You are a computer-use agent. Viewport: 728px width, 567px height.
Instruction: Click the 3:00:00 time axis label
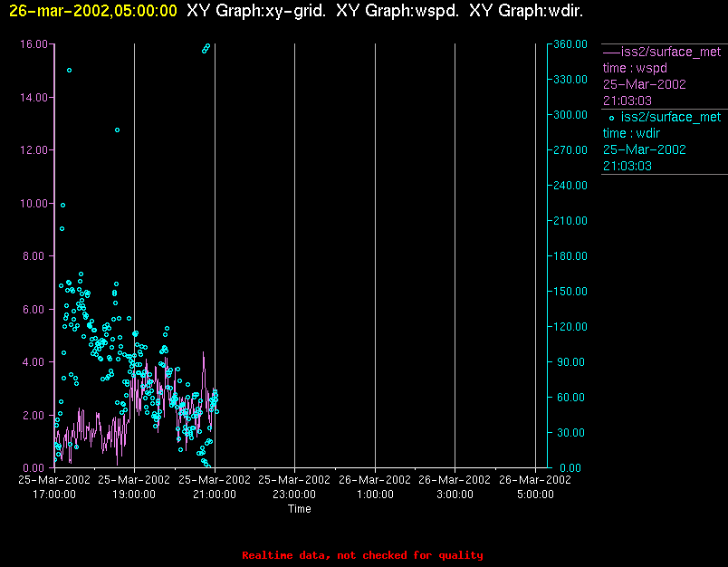tap(455, 495)
